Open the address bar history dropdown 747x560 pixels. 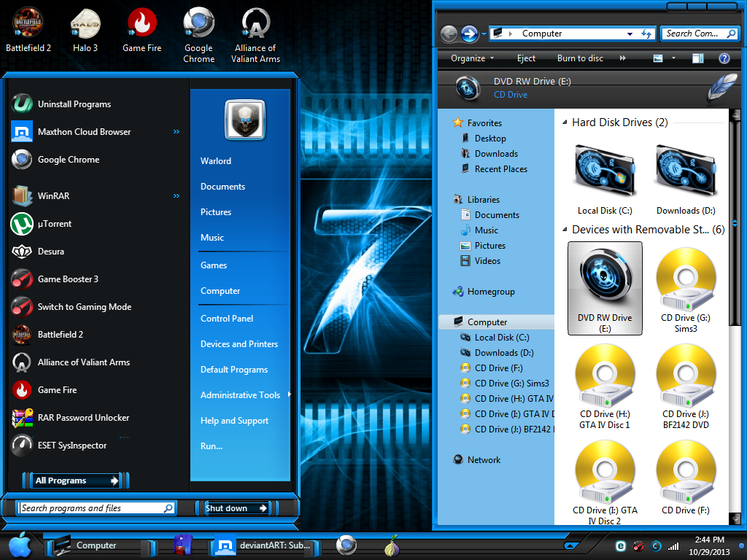[x=630, y=34]
